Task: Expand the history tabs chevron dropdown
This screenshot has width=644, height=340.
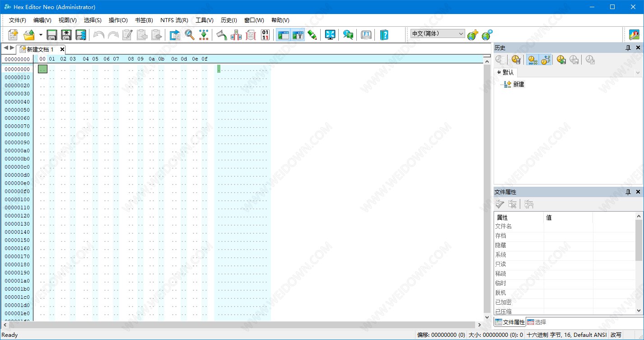Action: 638,73
